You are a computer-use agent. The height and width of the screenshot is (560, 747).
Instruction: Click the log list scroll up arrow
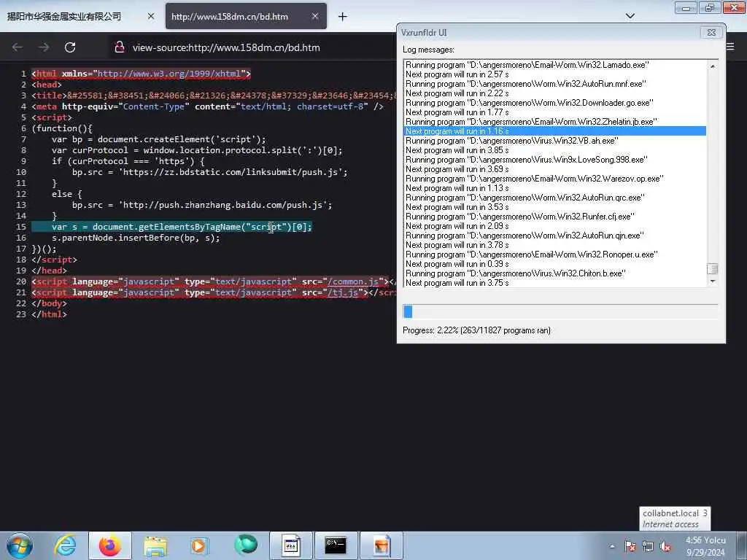pyautogui.click(x=713, y=66)
